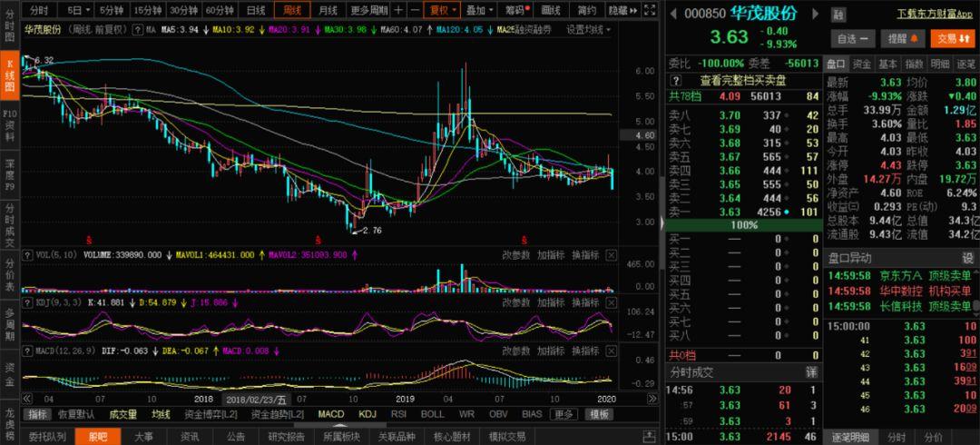Switch to 日线 chart period
980x445 pixels.
coord(256,10)
